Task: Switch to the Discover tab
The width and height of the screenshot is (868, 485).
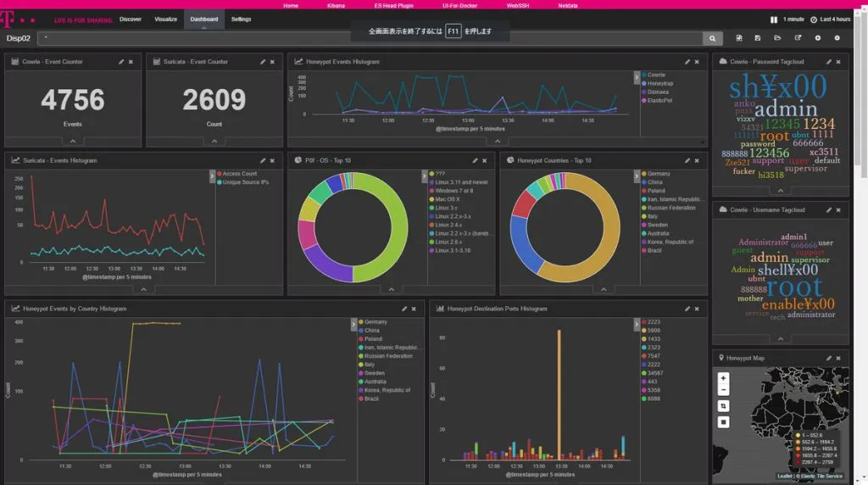Action: (x=131, y=19)
